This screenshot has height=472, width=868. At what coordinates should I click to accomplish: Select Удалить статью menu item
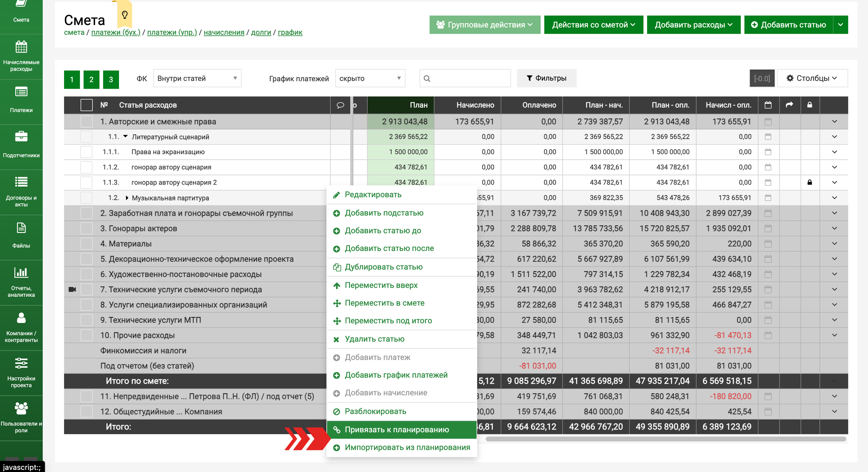tap(402, 339)
